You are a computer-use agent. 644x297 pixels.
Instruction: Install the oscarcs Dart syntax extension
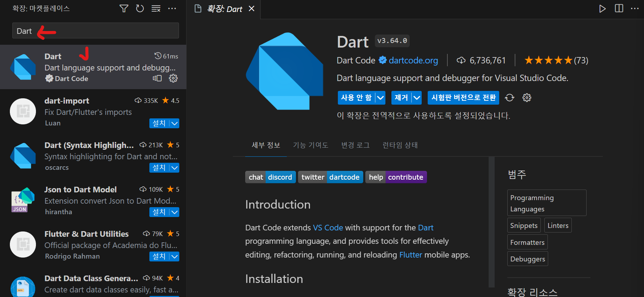tap(159, 167)
